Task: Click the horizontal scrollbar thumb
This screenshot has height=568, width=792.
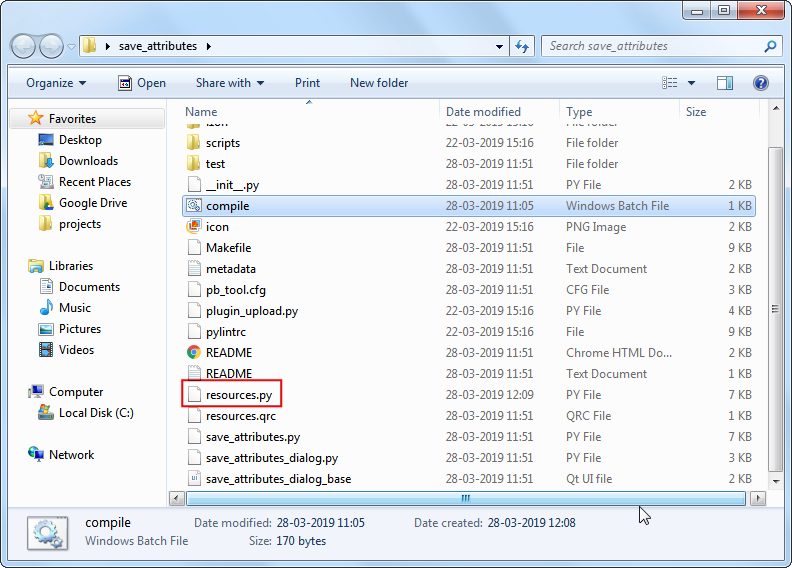Action: pyautogui.click(x=465, y=498)
